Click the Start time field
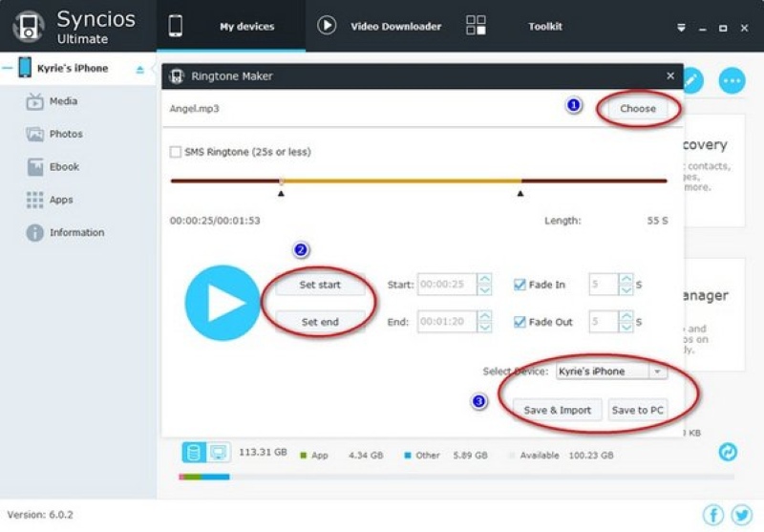Image resolution: width=764 pixels, height=532 pixels. 447,284
